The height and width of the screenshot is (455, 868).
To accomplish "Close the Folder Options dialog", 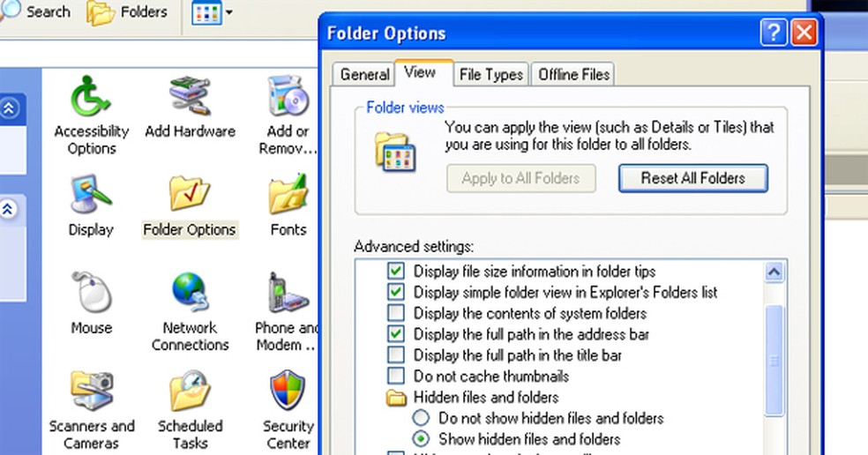I will click(x=804, y=33).
